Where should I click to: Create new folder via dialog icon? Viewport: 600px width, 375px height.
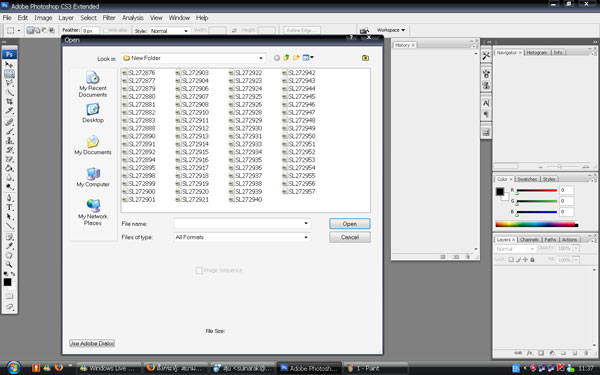(x=296, y=58)
